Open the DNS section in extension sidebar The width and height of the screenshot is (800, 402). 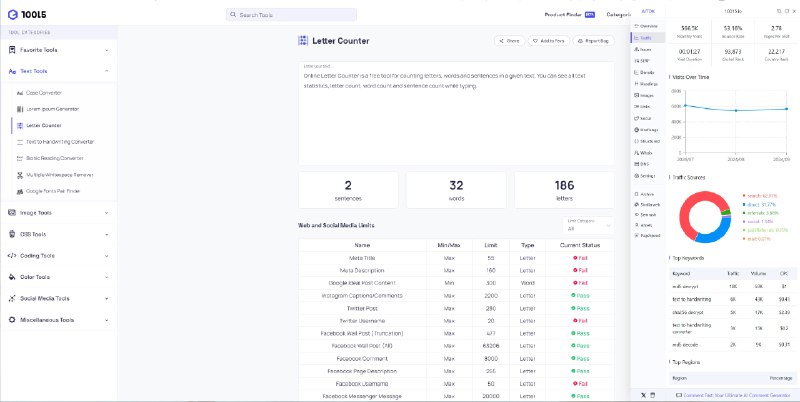pyautogui.click(x=642, y=164)
